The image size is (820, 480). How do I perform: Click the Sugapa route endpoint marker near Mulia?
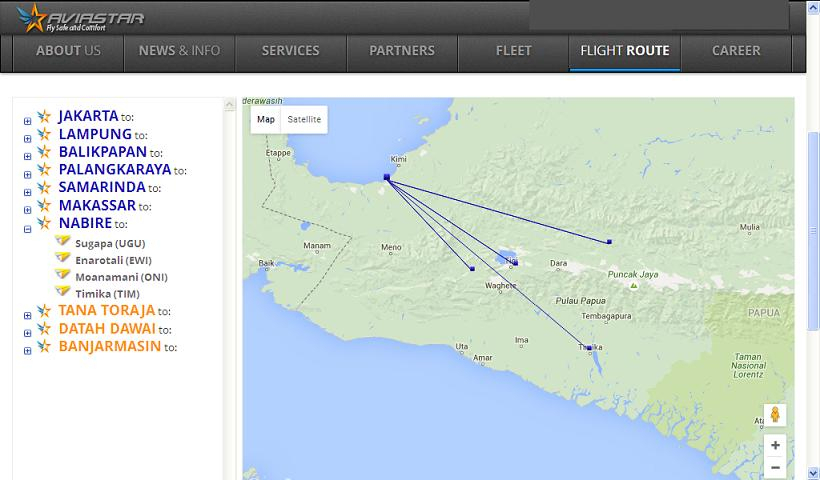tap(609, 242)
